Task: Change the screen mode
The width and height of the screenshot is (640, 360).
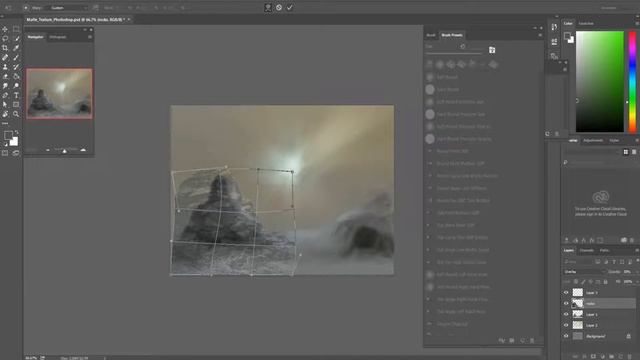Action: (x=16, y=153)
